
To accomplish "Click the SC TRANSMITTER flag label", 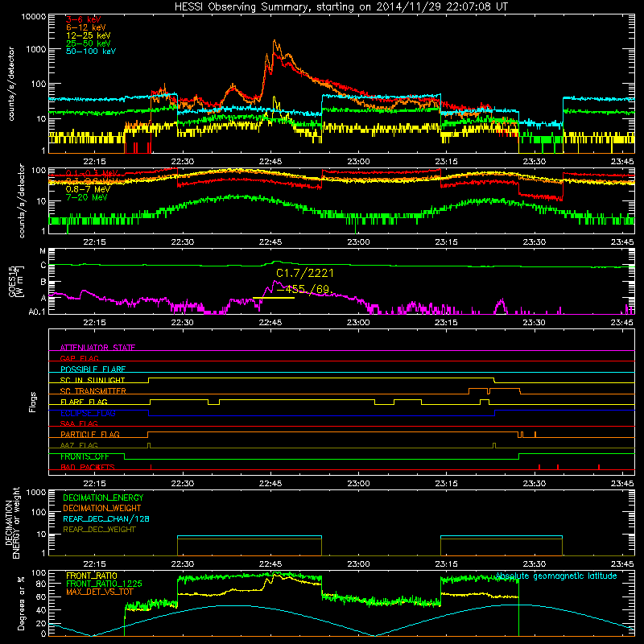I will pos(93,390).
